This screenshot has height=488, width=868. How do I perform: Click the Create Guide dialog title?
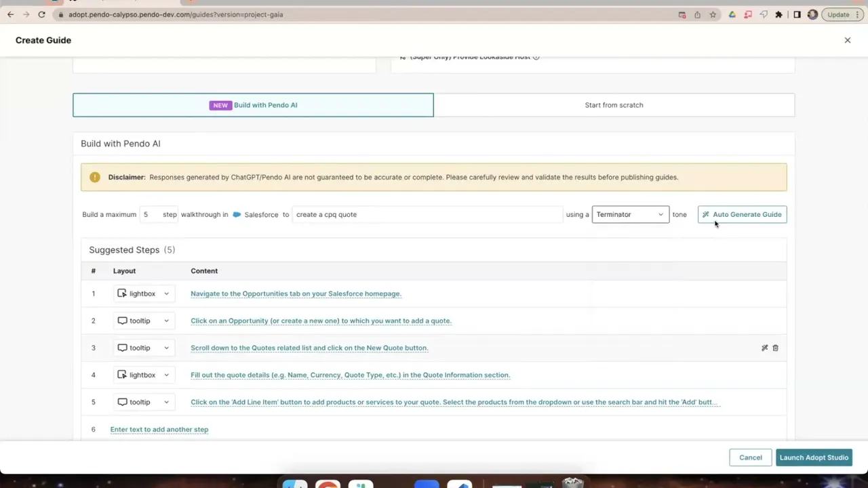coord(43,40)
